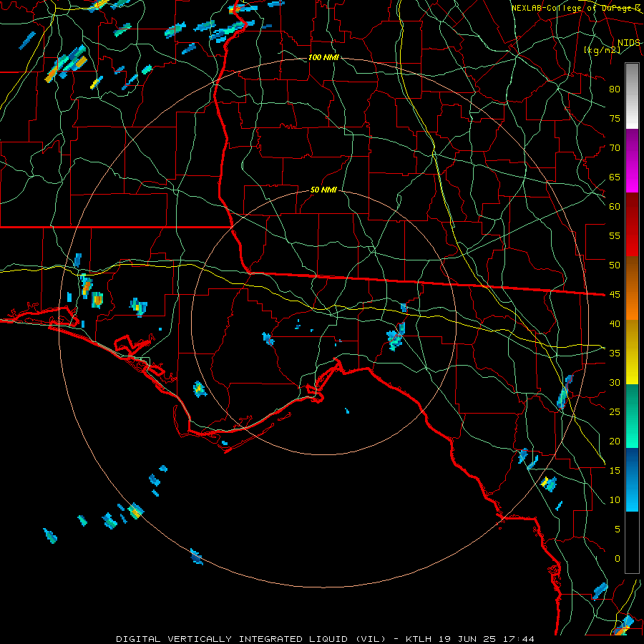Select the orange-brown segment of color scale

pos(632,288)
